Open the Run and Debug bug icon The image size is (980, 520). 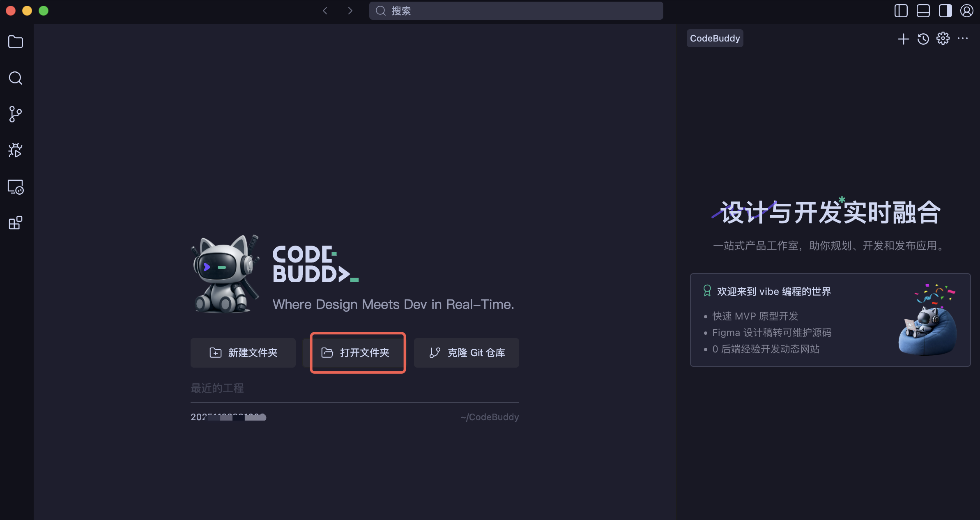click(x=16, y=150)
